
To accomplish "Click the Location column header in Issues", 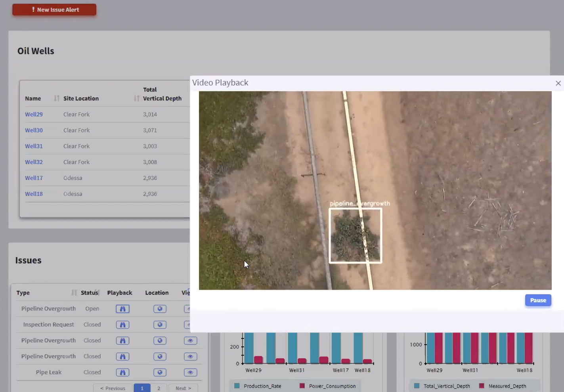I will pyautogui.click(x=157, y=293).
